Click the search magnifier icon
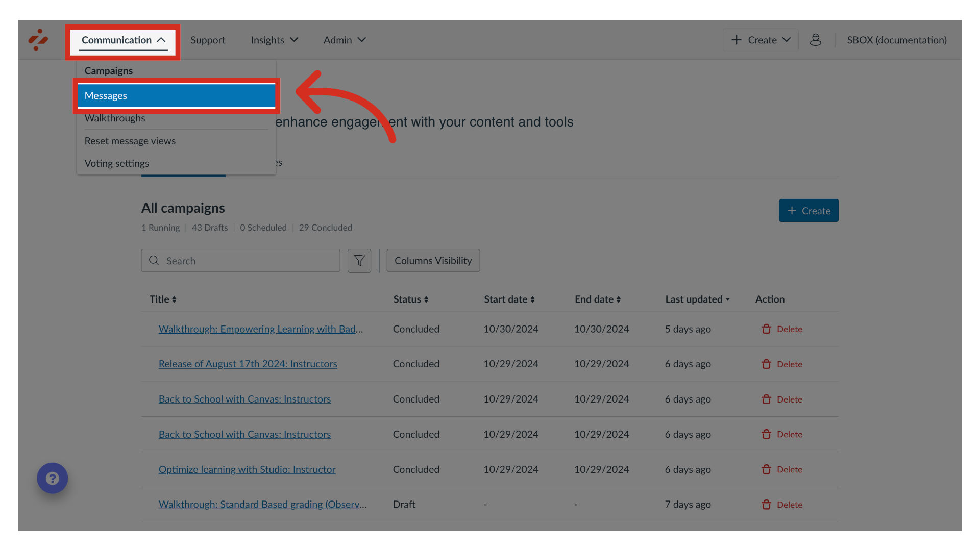 (154, 260)
